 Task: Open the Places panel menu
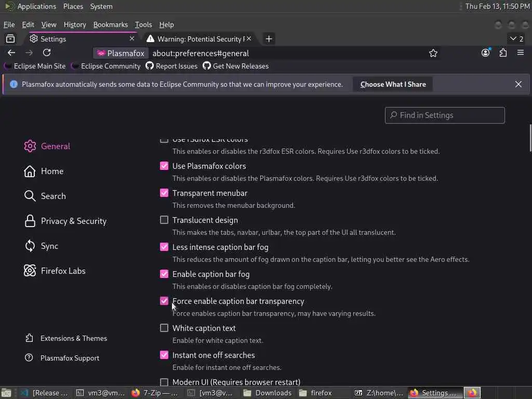(73, 6)
